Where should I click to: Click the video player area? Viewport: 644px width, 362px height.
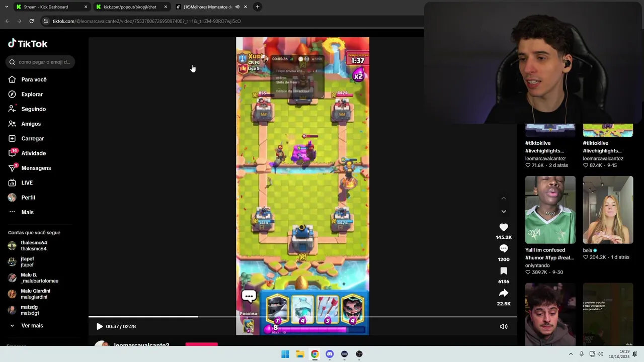pos(302,186)
